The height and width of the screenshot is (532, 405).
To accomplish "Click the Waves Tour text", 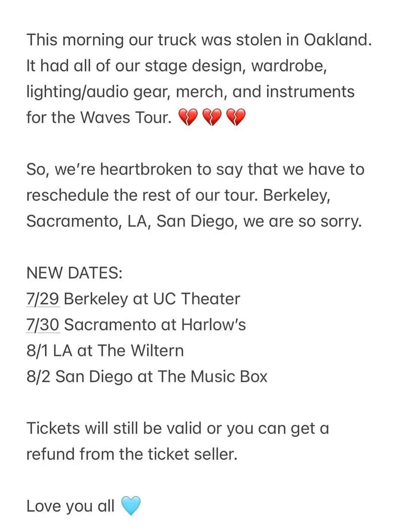I will click(x=126, y=117).
